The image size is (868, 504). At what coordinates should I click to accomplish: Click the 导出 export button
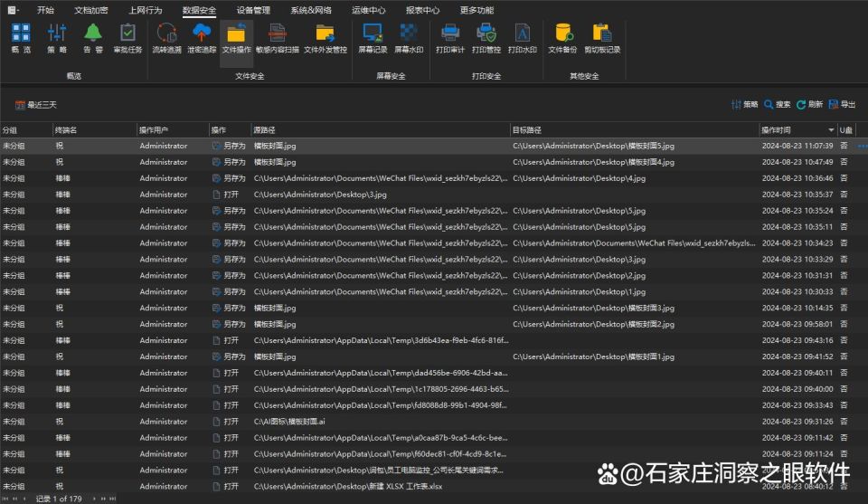tap(842, 104)
